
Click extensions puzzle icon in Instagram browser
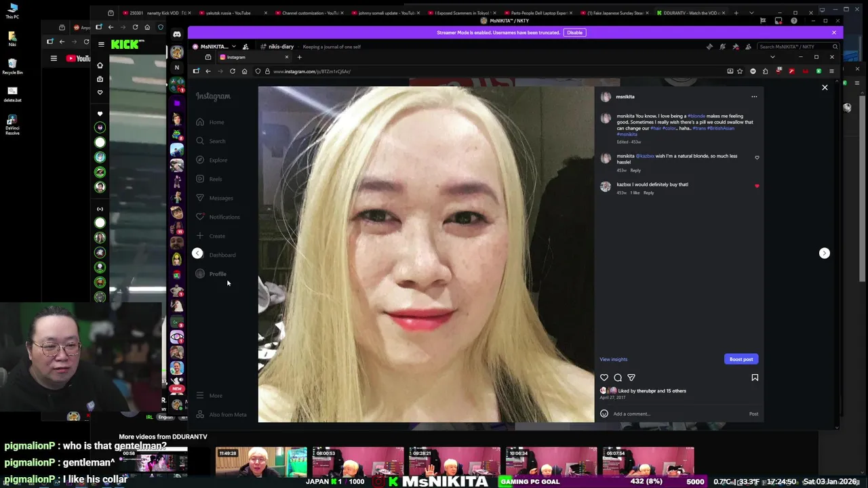(766, 71)
